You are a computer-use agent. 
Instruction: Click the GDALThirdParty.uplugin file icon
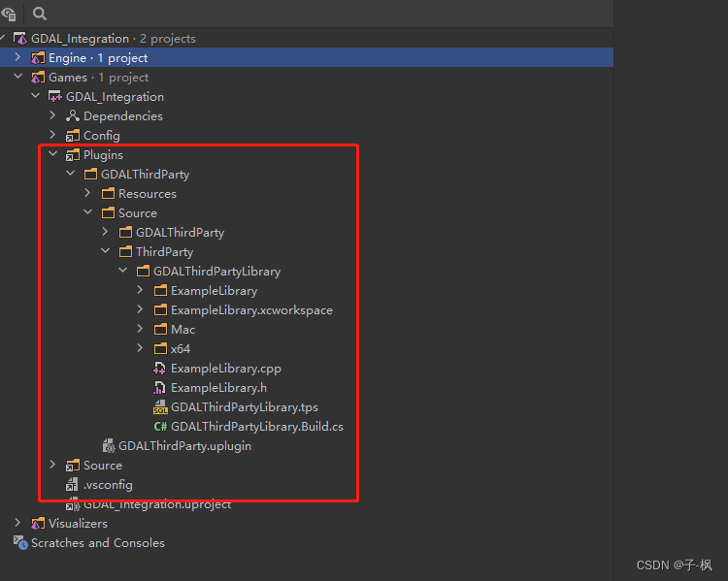point(109,446)
